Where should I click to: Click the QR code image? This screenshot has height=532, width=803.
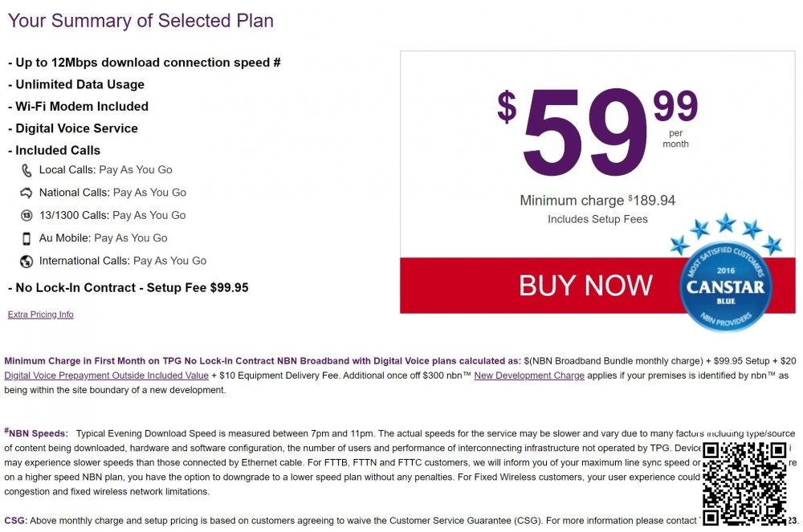click(x=744, y=482)
